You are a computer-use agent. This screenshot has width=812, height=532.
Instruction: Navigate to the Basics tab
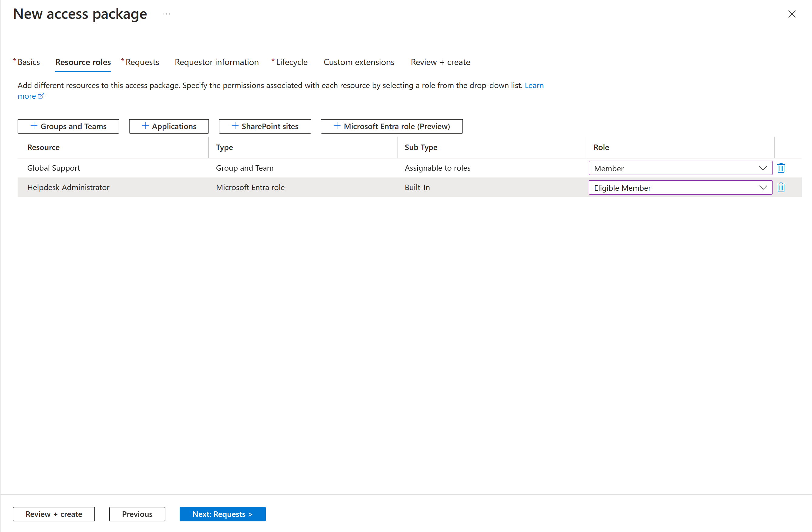click(x=28, y=62)
